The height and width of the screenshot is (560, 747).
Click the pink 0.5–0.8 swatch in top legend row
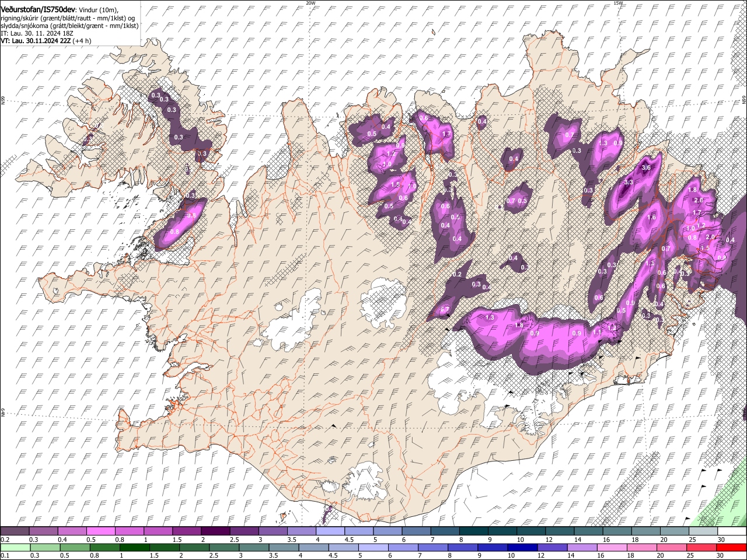[101, 531]
